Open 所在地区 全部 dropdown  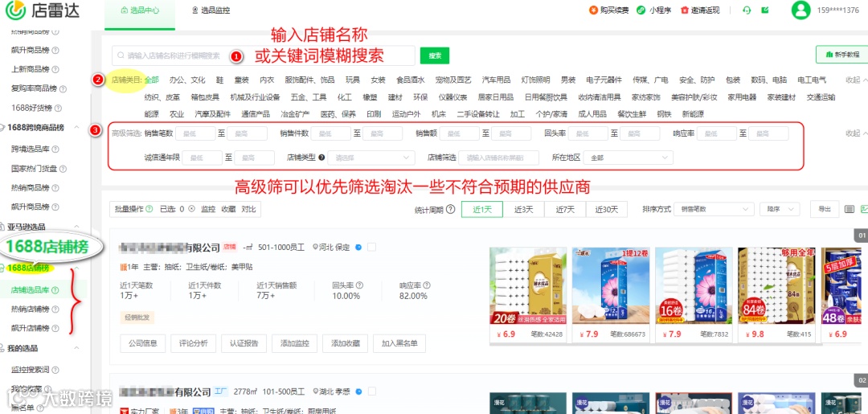point(628,158)
